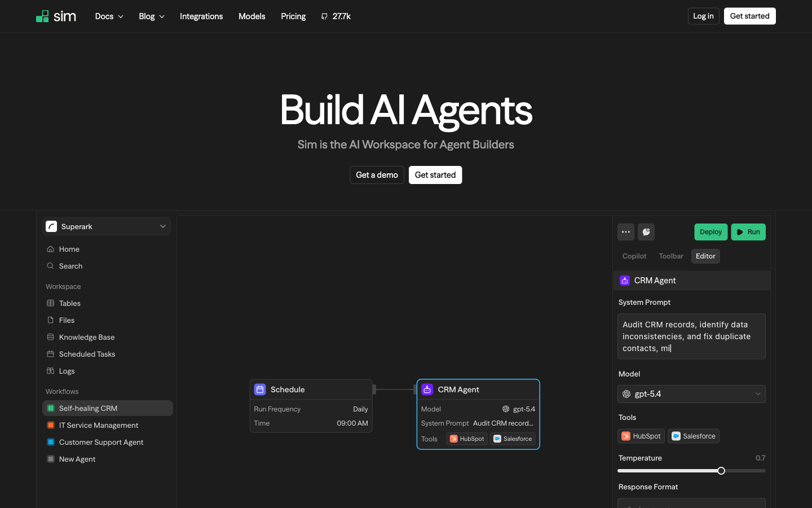Expand the Docs navigation dropdown

click(x=108, y=16)
